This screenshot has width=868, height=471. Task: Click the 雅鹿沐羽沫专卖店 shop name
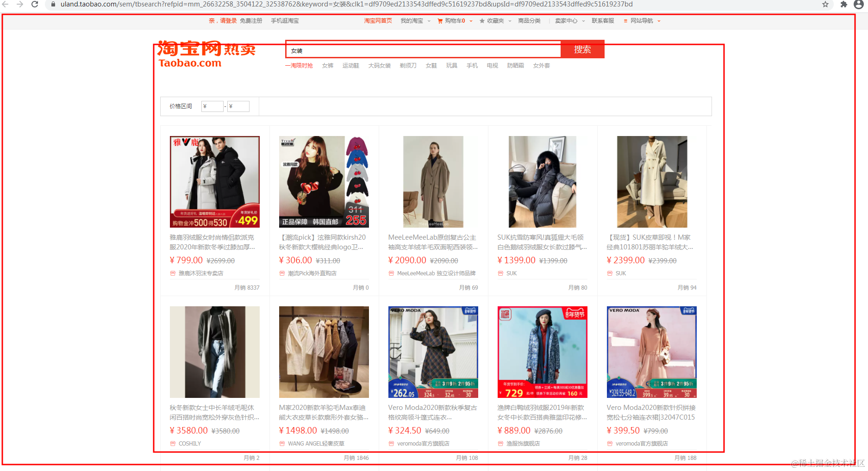tap(201, 273)
